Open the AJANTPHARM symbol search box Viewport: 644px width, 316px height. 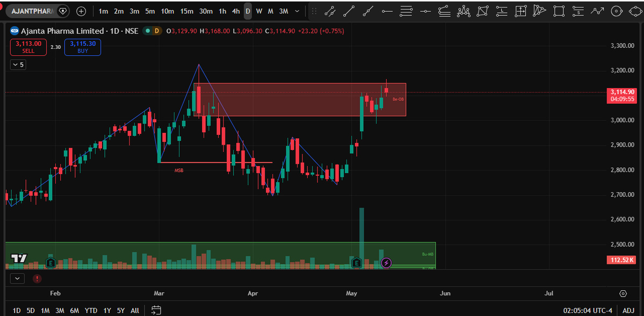click(33, 11)
